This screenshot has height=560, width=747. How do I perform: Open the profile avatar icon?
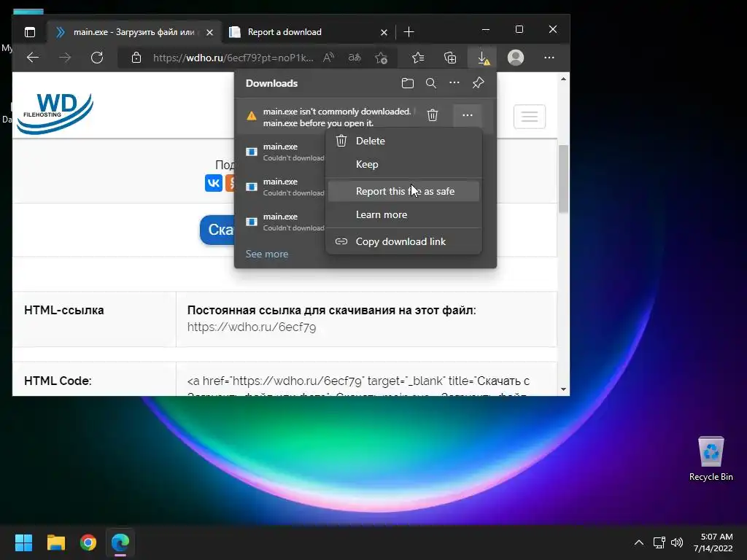tap(516, 58)
